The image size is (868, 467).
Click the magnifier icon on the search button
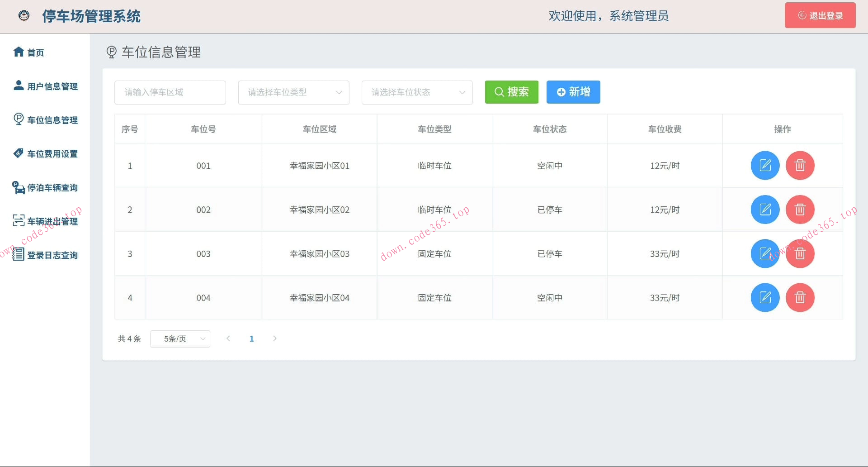pyautogui.click(x=499, y=92)
